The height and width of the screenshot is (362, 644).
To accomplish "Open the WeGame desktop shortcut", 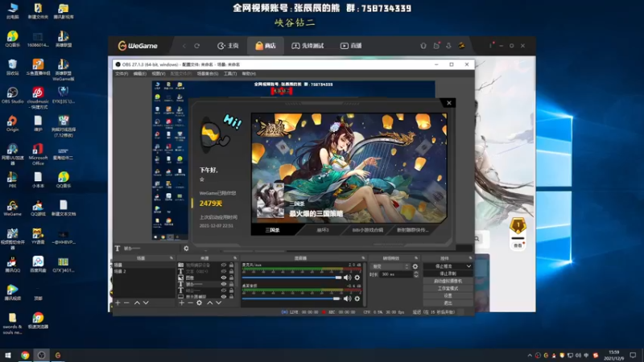I will coord(12,208).
